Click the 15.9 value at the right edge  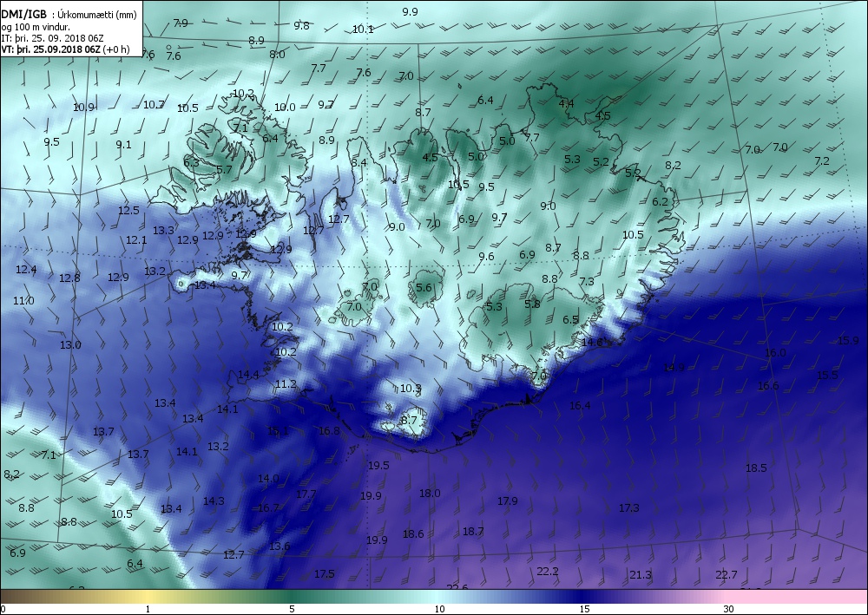click(x=848, y=341)
